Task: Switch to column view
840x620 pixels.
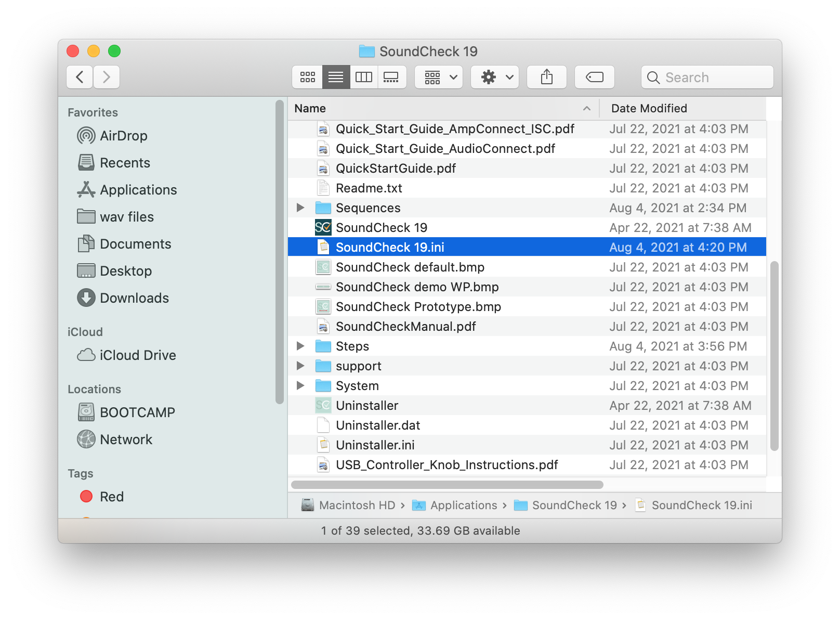Action: tap(364, 77)
